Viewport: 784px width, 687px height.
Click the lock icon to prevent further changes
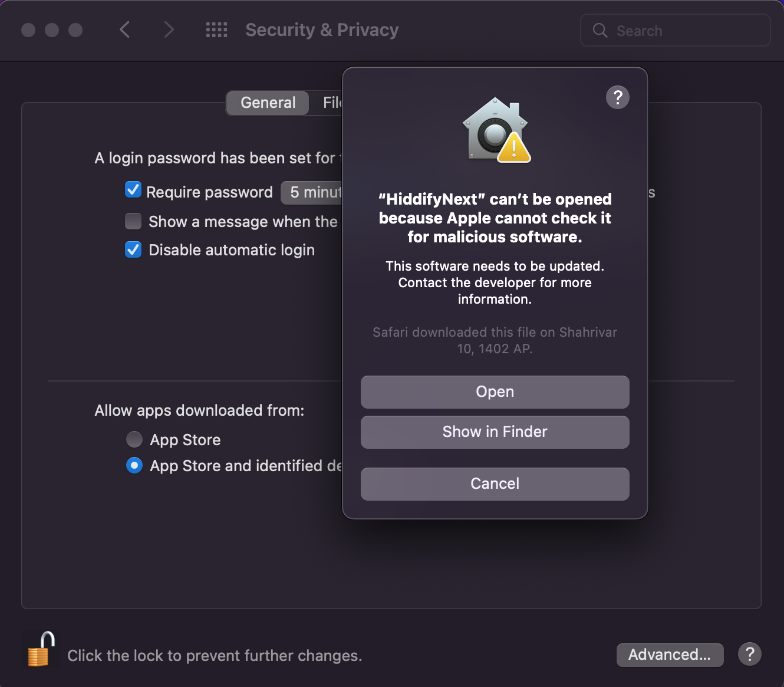click(39, 650)
